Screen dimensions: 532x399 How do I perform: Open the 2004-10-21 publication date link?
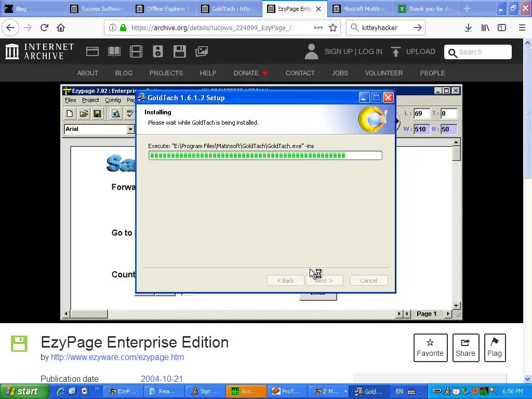(x=162, y=379)
